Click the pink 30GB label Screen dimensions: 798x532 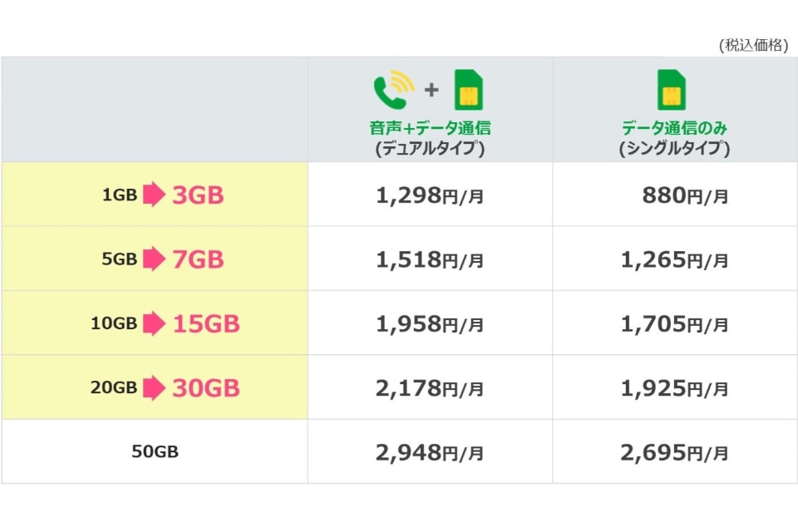click(x=206, y=387)
